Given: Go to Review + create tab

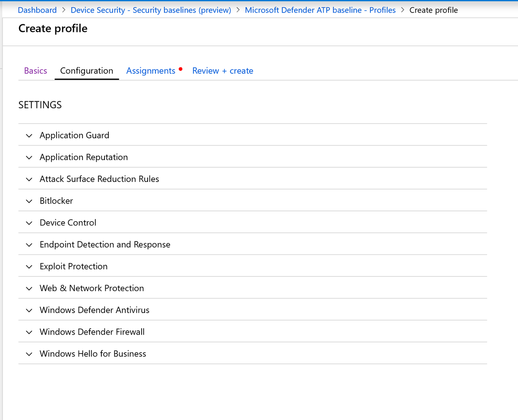Looking at the screenshot, I should [x=223, y=71].
